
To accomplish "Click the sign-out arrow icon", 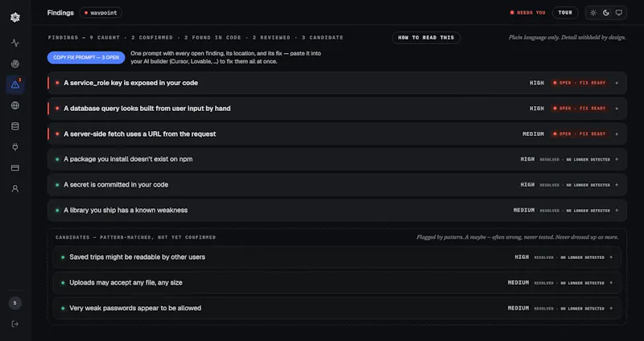I will pos(15,324).
